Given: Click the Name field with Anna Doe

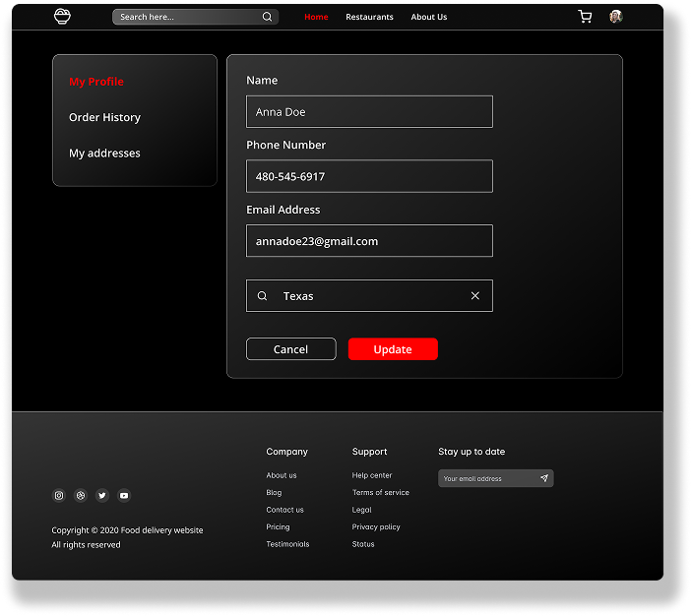Looking at the screenshot, I should (369, 111).
